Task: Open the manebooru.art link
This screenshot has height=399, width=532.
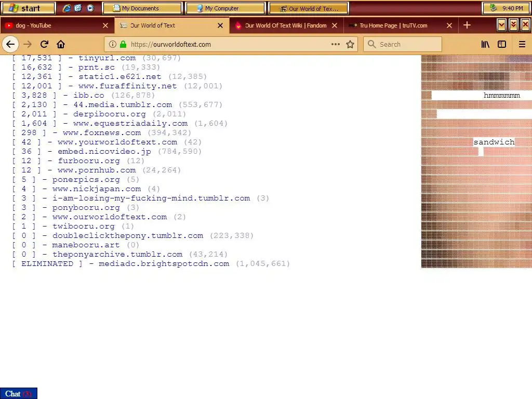Action: pyautogui.click(x=86, y=245)
